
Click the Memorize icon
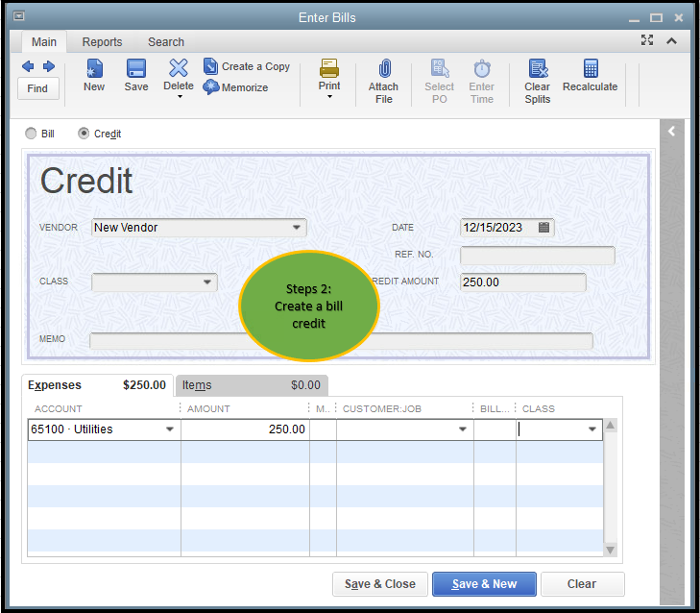coord(210,86)
